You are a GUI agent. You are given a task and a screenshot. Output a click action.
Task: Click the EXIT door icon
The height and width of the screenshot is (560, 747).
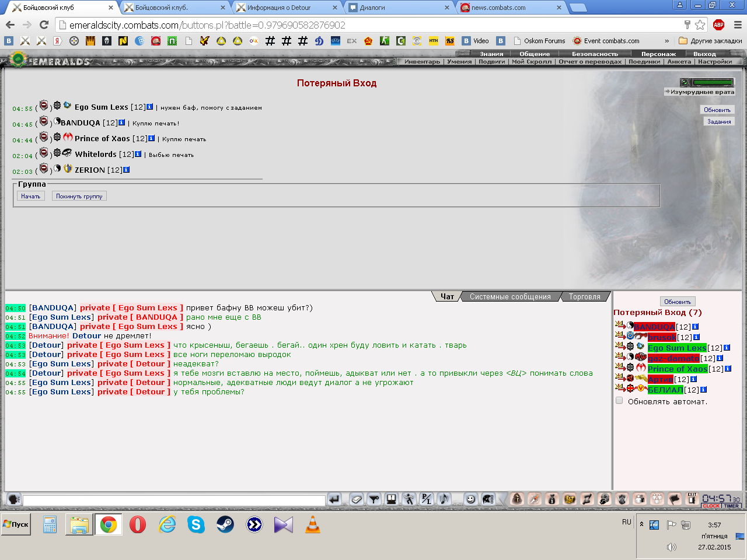coord(692,499)
